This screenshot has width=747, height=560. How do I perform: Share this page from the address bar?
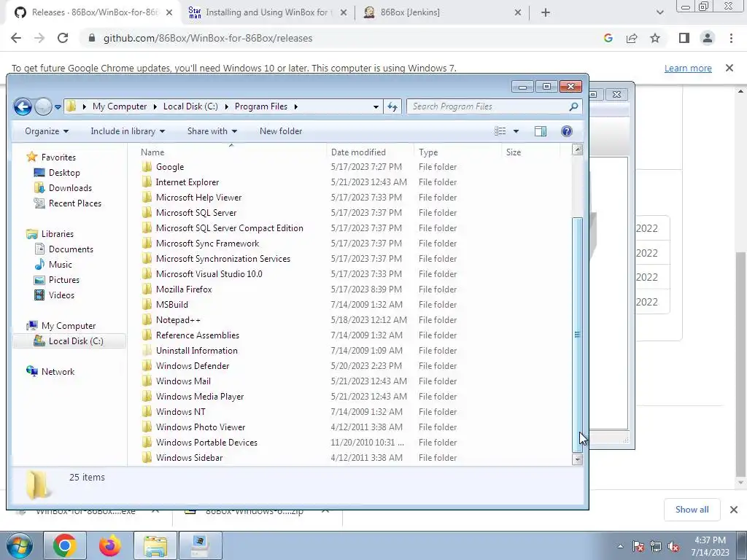pos(632,38)
